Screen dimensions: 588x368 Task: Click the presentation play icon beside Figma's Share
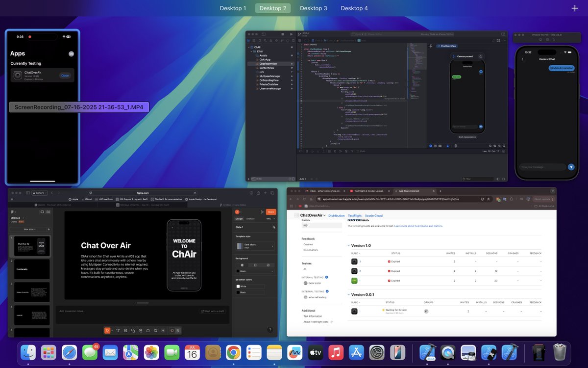click(x=262, y=212)
